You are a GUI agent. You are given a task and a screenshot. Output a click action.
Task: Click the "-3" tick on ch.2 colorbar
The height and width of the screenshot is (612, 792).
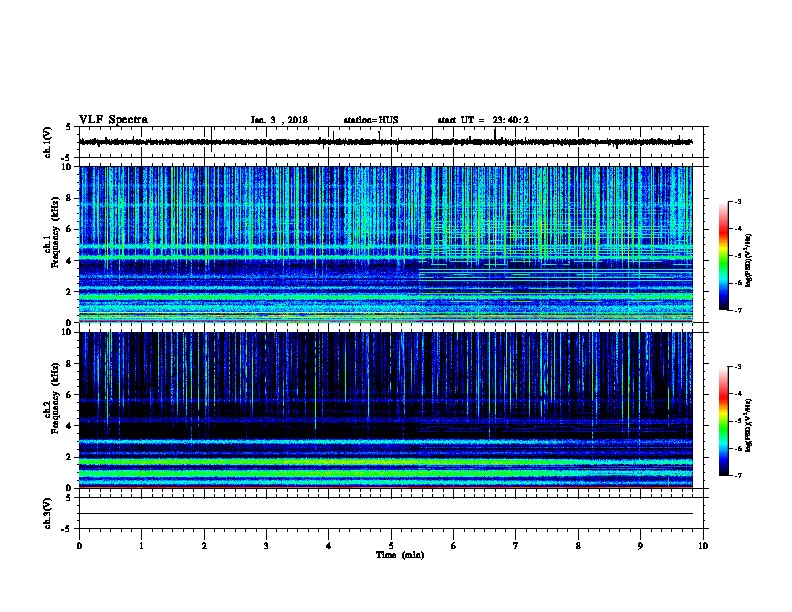coord(737,367)
